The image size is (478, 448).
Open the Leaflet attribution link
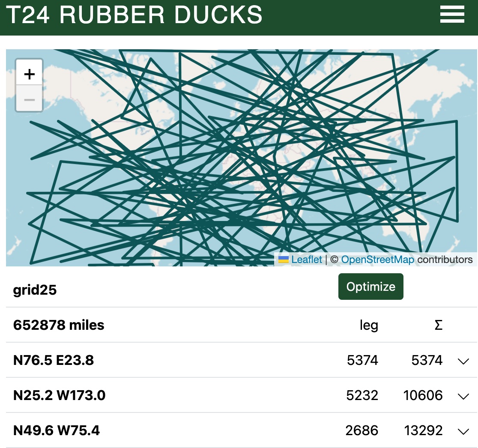pos(307,260)
